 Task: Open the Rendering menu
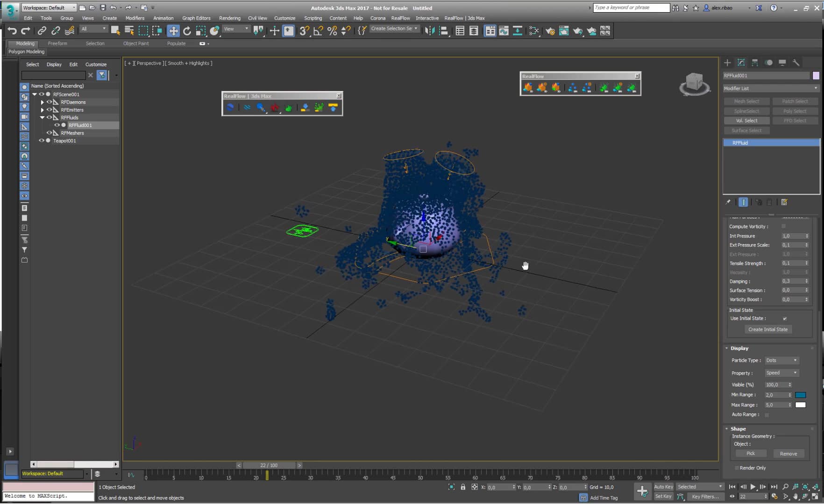[x=230, y=18]
